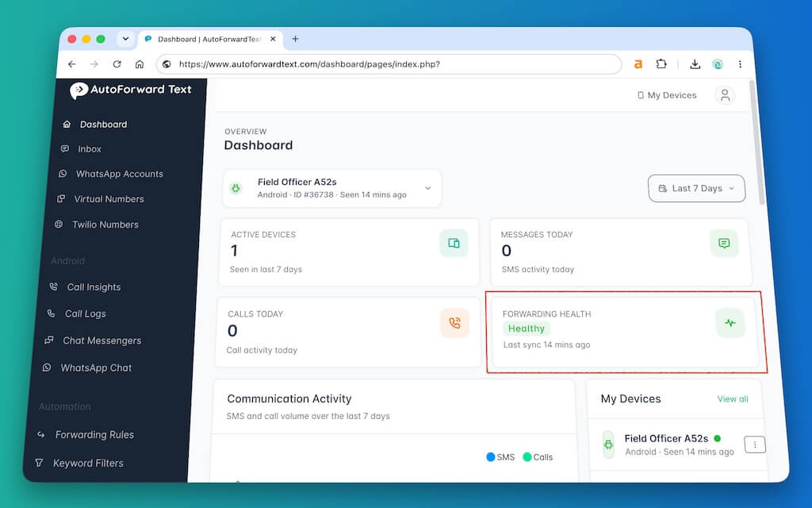Click the Communication Activity heading

pyautogui.click(x=289, y=398)
